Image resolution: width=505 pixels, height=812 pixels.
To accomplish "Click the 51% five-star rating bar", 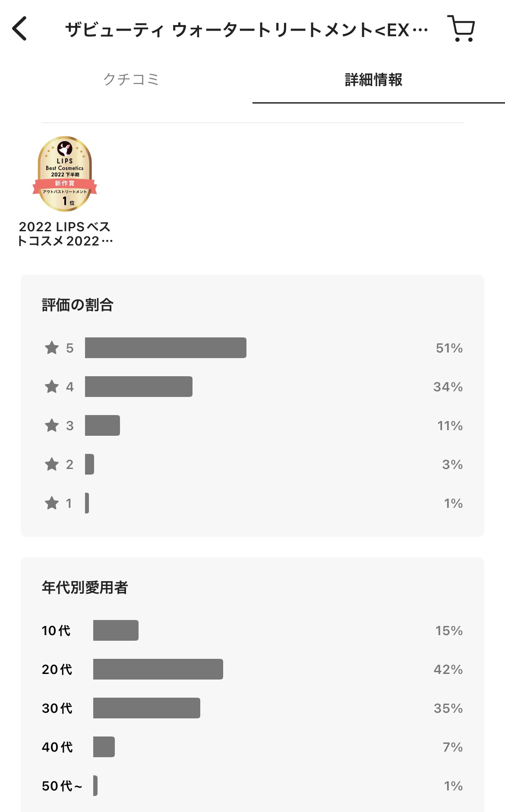I will (165, 348).
